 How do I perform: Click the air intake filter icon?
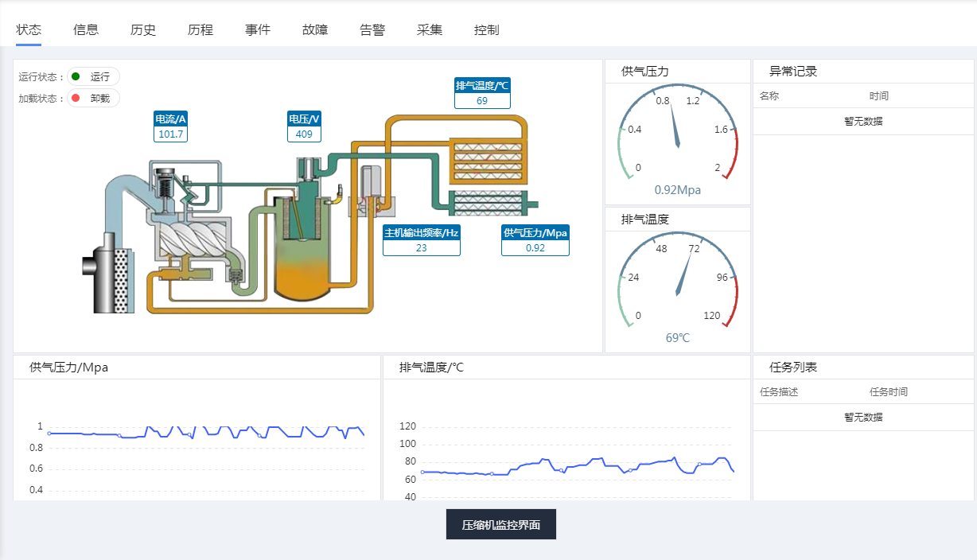[107, 274]
